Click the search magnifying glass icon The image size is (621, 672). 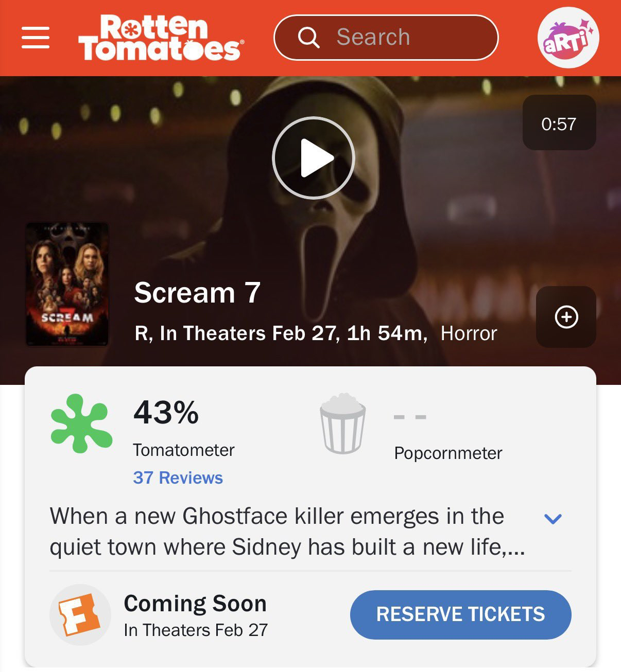point(308,38)
